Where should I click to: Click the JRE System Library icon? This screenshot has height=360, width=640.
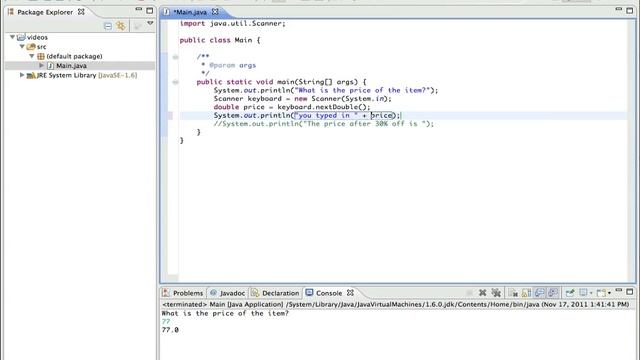tap(31, 76)
